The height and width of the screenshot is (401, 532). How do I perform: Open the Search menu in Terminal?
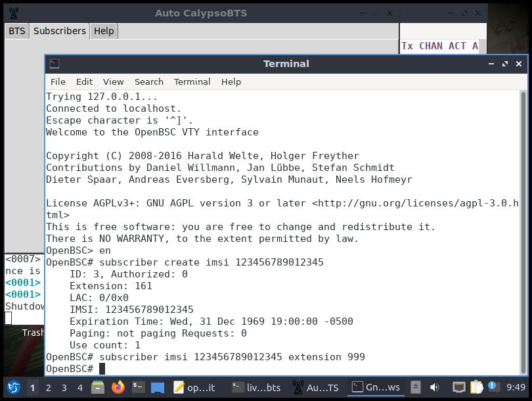[149, 82]
